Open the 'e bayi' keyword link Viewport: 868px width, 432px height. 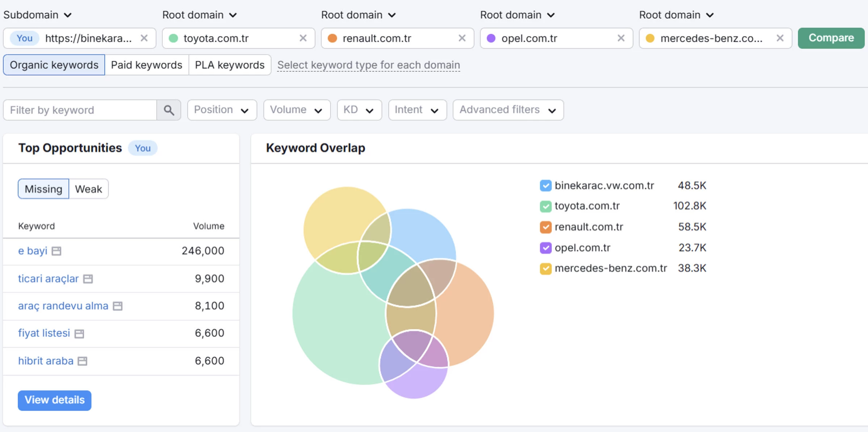(x=33, y=251)
